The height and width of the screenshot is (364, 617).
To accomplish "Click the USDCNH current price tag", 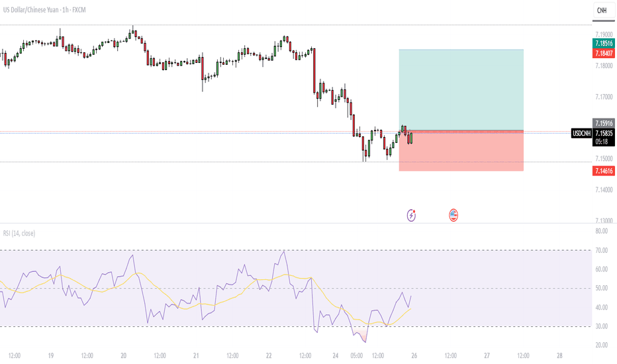I will [x=582, y=134].
